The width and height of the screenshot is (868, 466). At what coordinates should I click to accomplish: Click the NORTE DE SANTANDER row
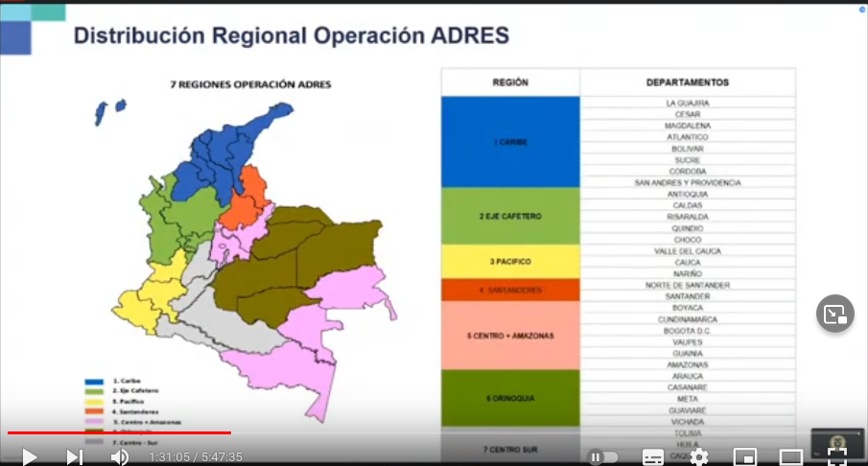click(688, 285)
